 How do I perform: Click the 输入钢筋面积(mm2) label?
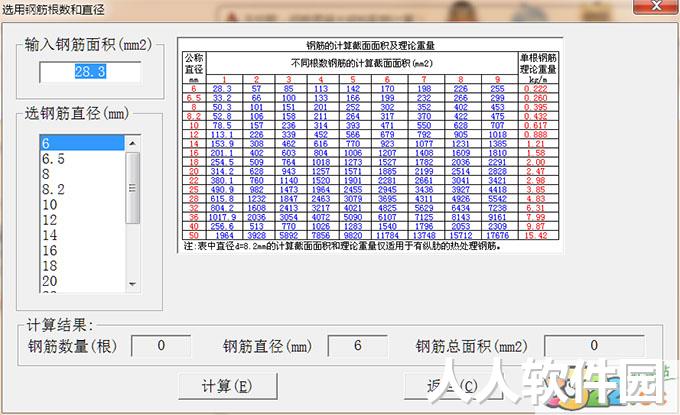point(88,44)
